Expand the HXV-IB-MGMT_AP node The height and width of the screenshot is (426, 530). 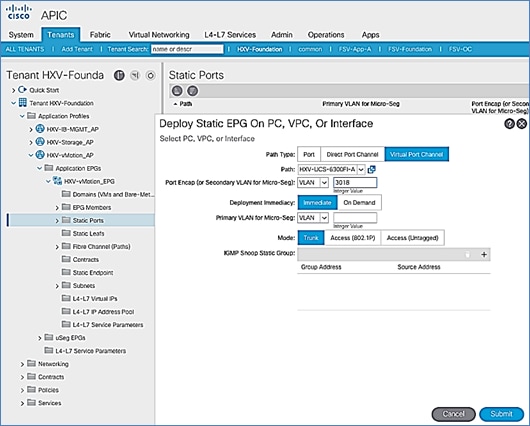pyautogui.click(x=31, y=129)
